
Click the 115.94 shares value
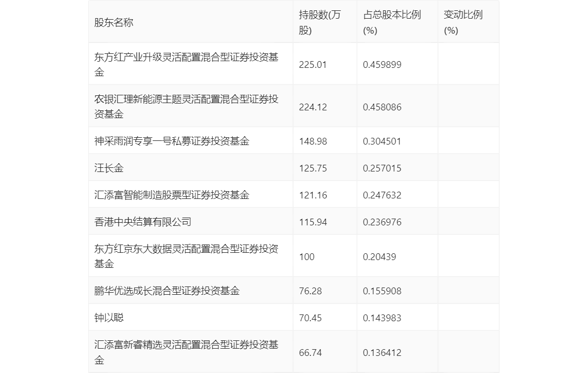313,222
